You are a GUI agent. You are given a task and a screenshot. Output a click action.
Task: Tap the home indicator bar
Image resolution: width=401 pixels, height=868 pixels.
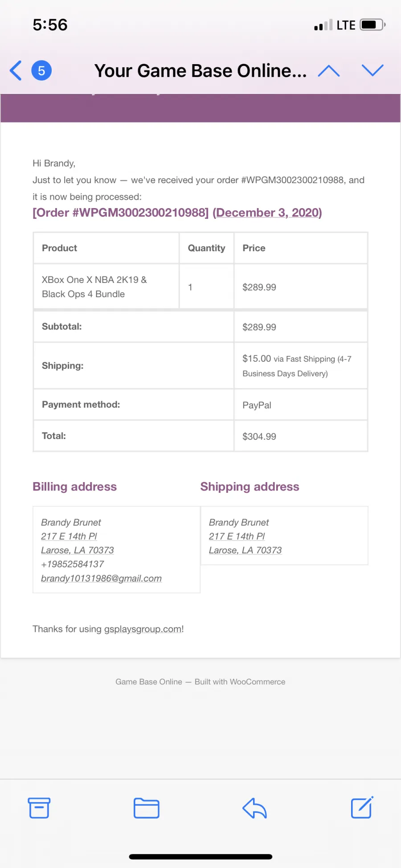(200, 856)
